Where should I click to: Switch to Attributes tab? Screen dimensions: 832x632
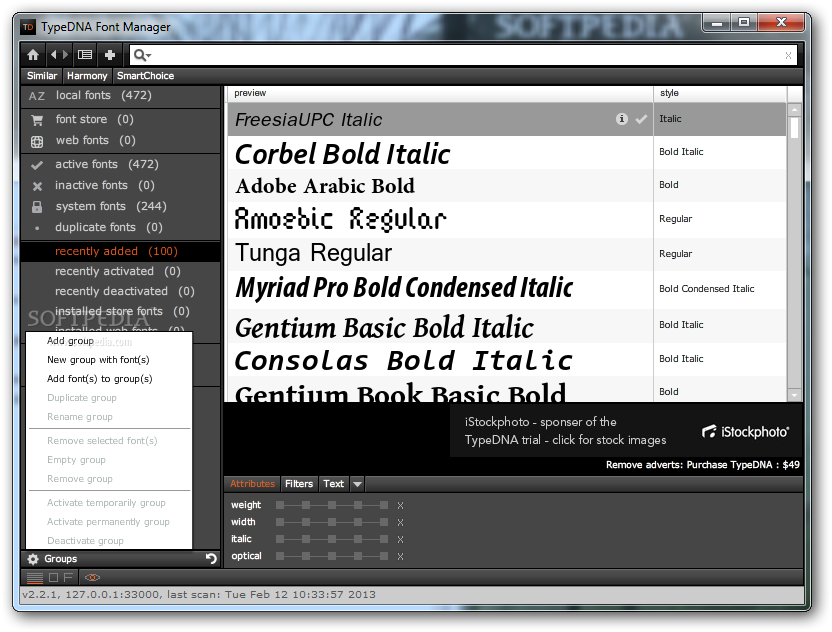pos(252,484)
